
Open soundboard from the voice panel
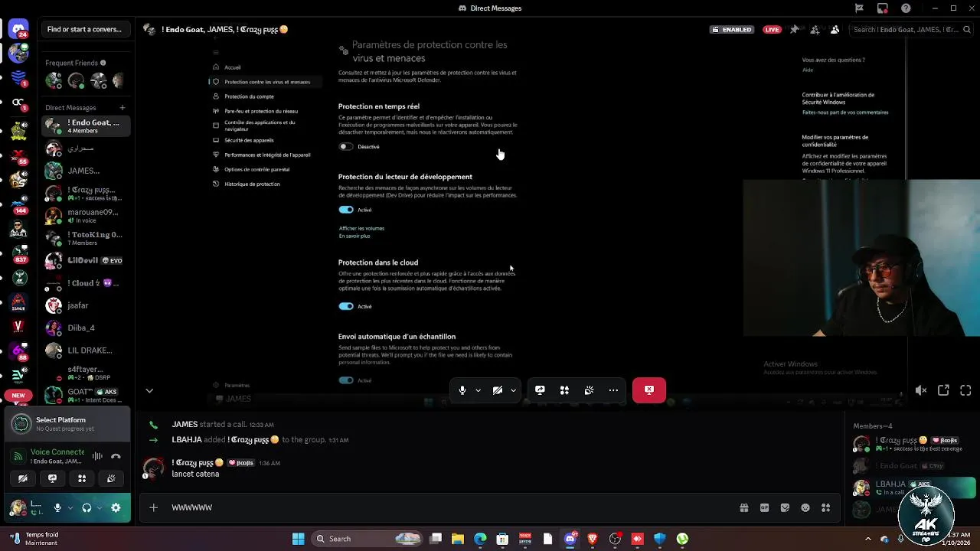(111, 478)
